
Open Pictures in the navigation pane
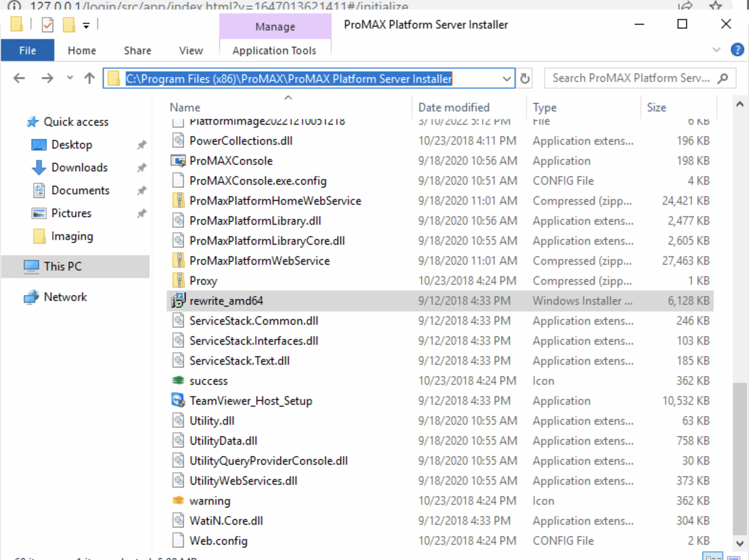tap(71, 213)
